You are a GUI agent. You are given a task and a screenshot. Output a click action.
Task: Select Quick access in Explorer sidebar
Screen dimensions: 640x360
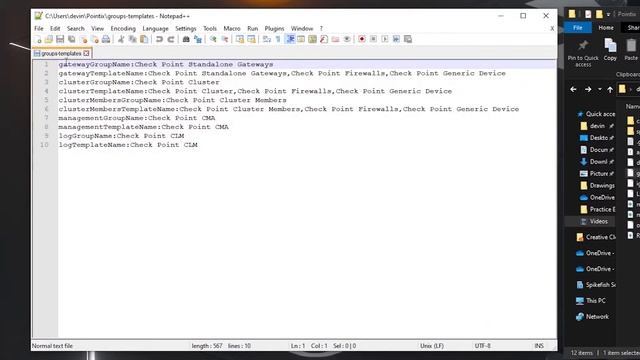coord(596,114)
